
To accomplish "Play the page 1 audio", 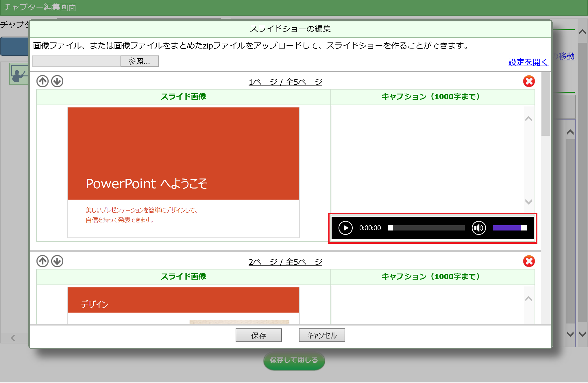I will [x=345, y=228].
